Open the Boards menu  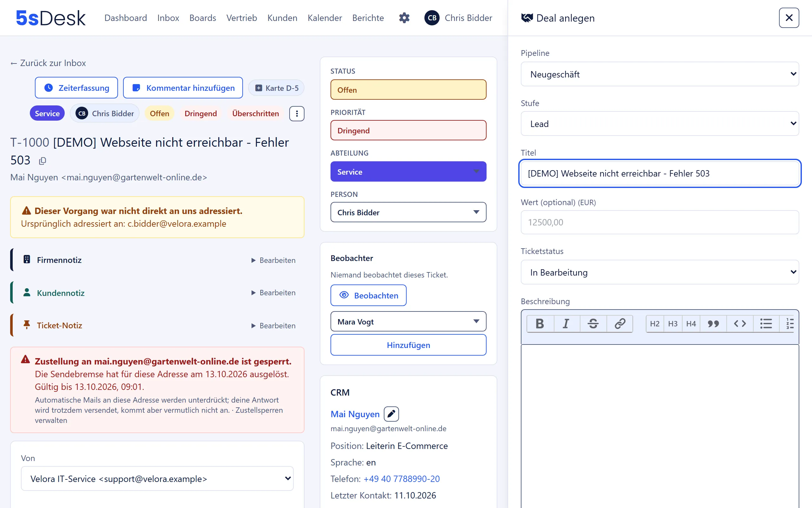click(x=203, y=18)
